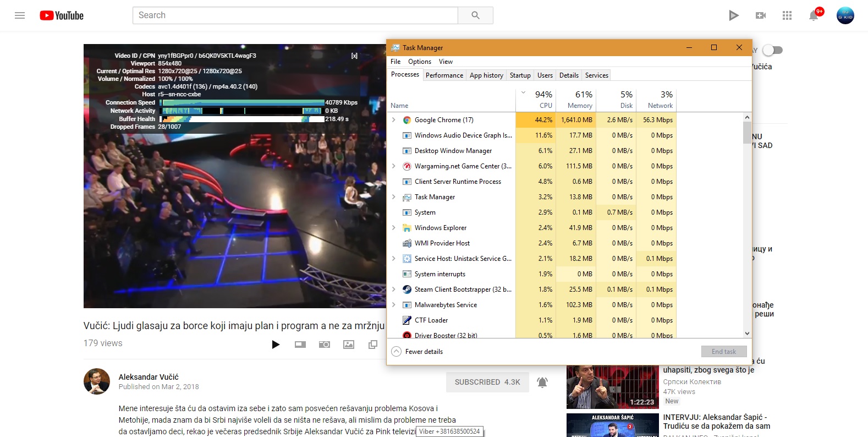
Task: Select the Wargaming.net Game Center icon
Action: click(407, 166)
